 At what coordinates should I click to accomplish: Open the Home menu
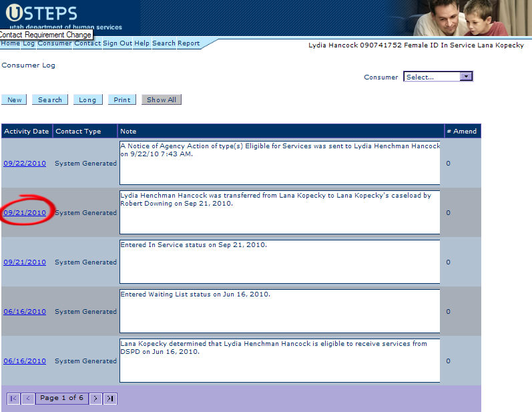click(x=11, y=43)
